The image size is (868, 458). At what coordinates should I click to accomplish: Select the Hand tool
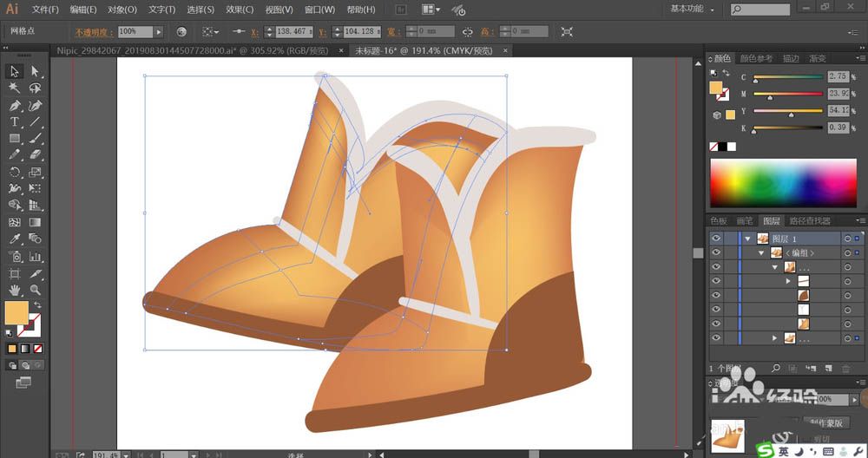15,289
